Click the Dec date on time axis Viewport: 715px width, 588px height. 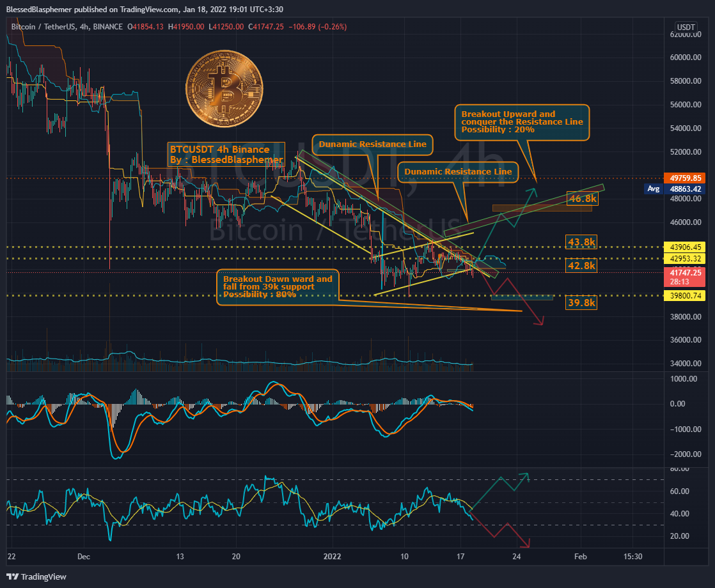83,557
